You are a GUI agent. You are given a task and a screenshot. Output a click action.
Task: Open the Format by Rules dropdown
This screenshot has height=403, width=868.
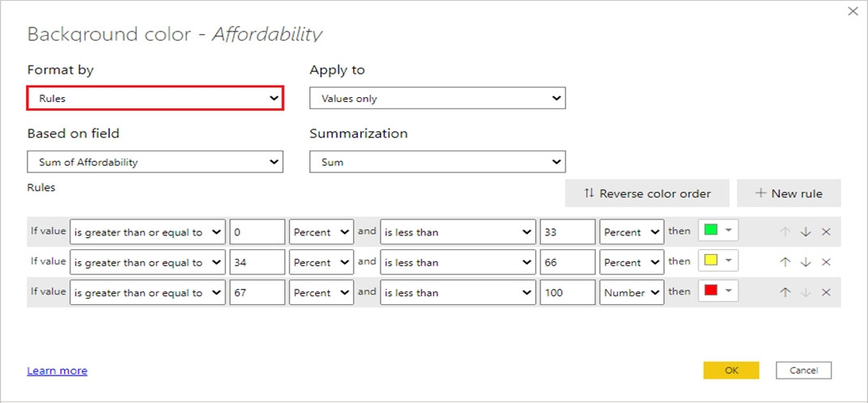[155, 98]
